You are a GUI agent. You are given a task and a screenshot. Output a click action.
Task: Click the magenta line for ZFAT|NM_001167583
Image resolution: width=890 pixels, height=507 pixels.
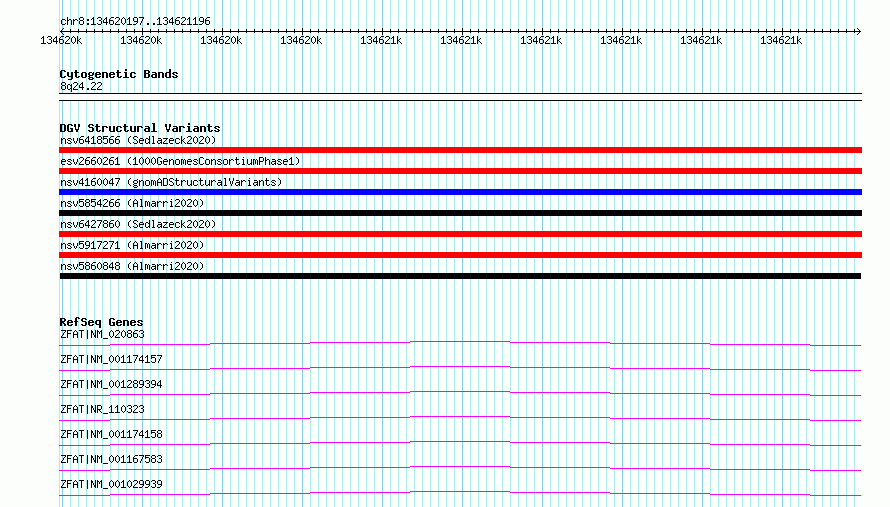point(460,468)
